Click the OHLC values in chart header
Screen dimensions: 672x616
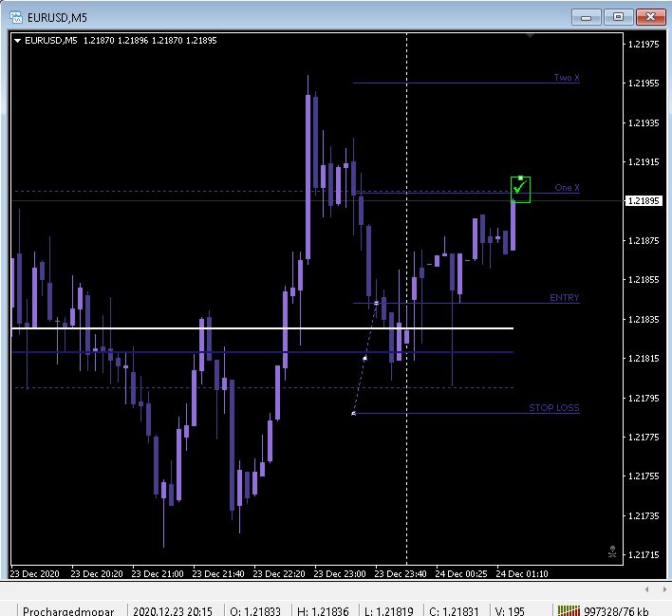click(x=150, y=41)
